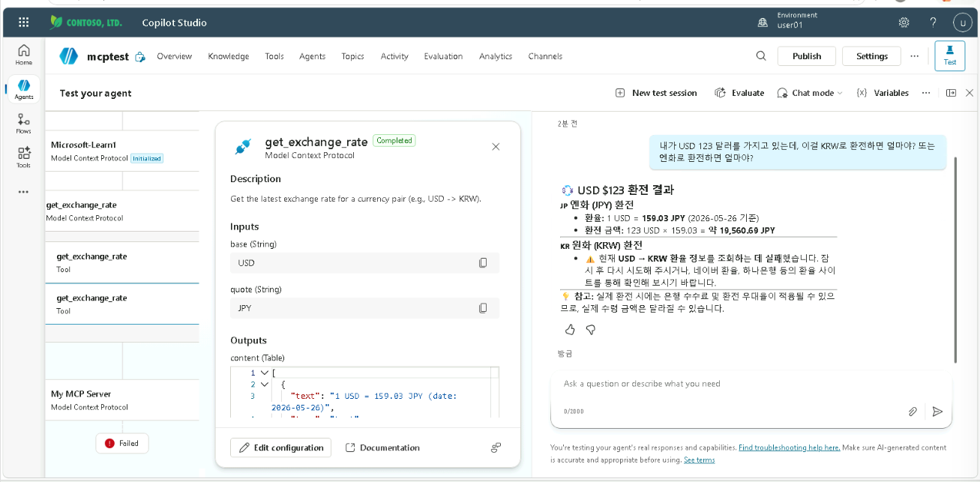Open the Agents tab in top navigation
980x482 pixels.
click(x=312, y=56)
